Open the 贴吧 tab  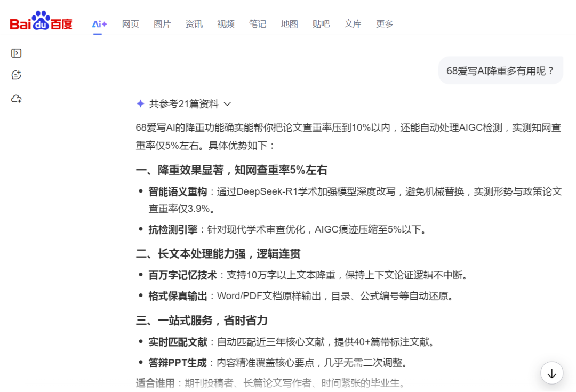pos(321,24)
